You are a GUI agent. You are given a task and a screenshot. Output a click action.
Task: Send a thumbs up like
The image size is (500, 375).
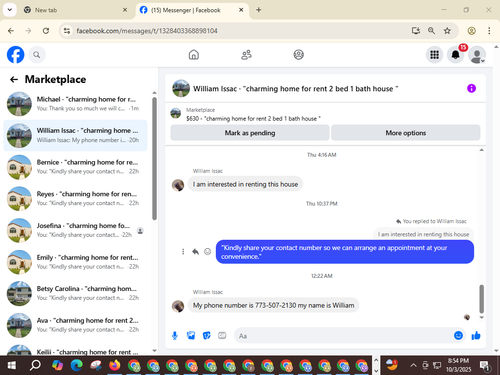pyautogui.click(x=476, y=335)
